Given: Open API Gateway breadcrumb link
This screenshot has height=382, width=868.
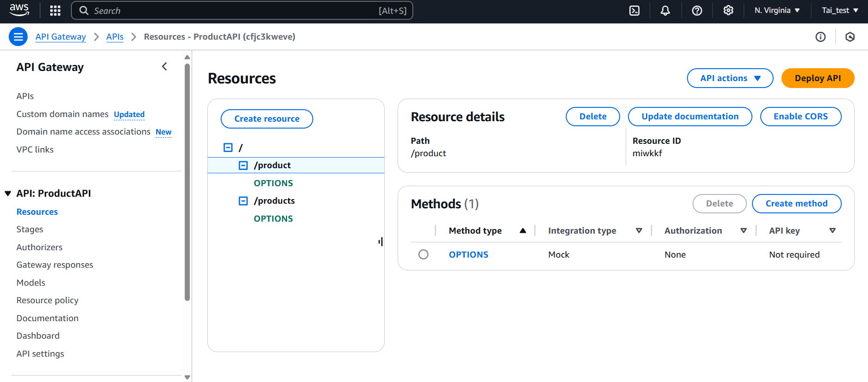Looking at the screenshot, I should (x=61, y=37).
